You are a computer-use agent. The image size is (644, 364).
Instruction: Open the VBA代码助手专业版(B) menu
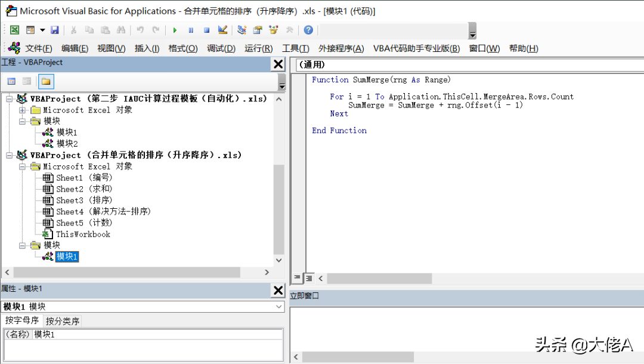point(416,48)
